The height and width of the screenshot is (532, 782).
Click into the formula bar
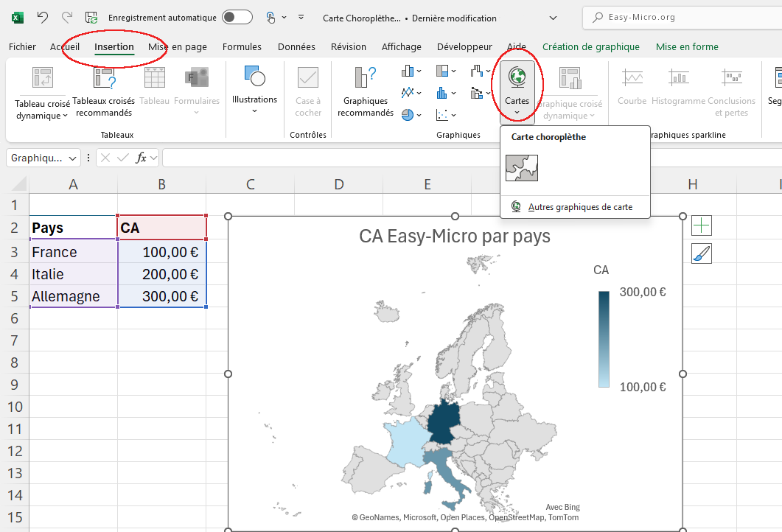coord(472,158)
